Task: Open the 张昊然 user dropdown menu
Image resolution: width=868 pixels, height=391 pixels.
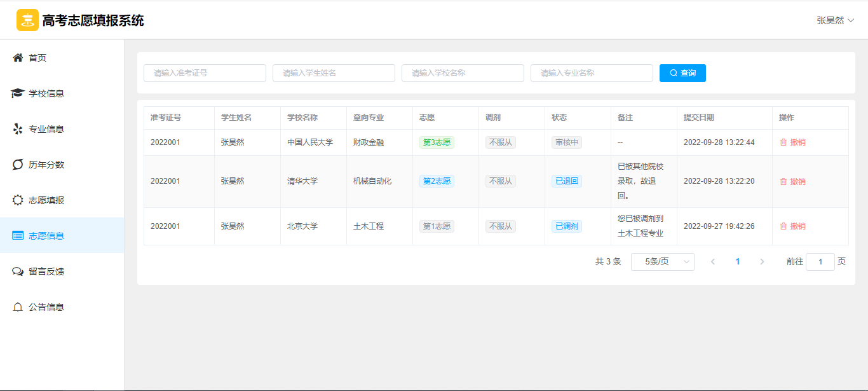Action: 835,20
